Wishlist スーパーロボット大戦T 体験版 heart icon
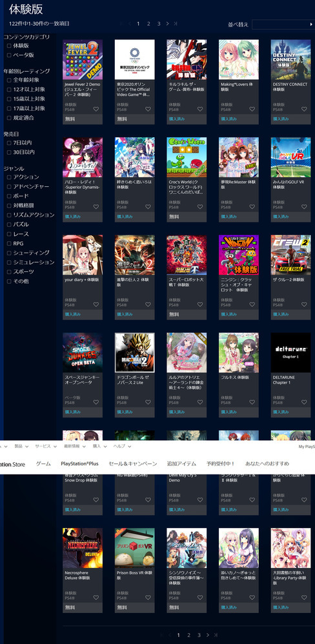Image resolution: width=315 pixels, height=644 pixels. 200,305
